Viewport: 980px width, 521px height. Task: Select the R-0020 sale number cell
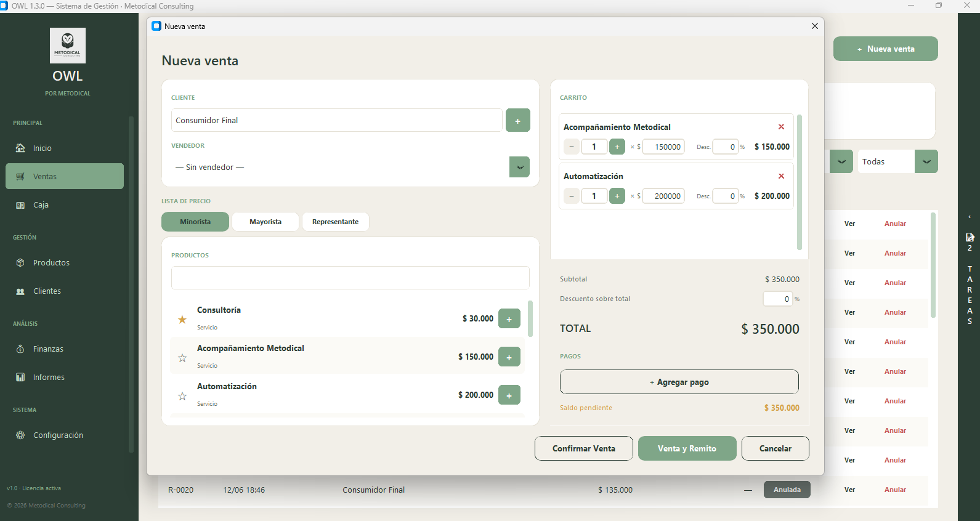tap(180, 490)
